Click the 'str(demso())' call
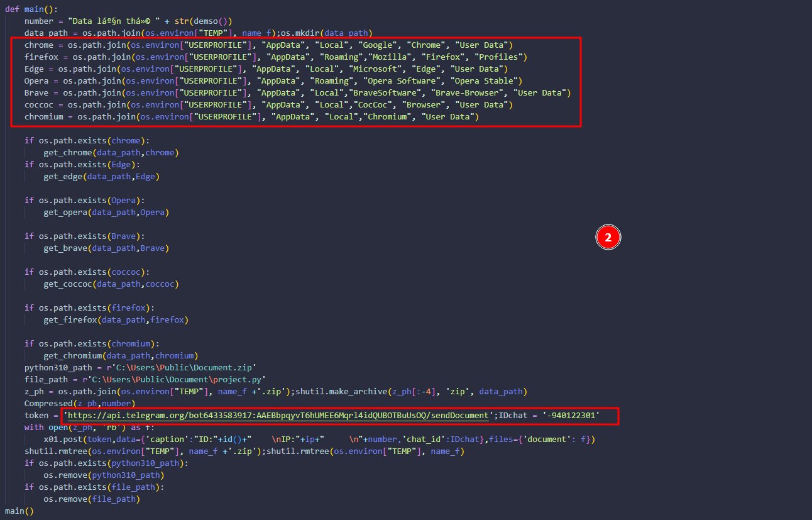Image resolution: width=812 pixels, height=520 pixels. (204, 21)
